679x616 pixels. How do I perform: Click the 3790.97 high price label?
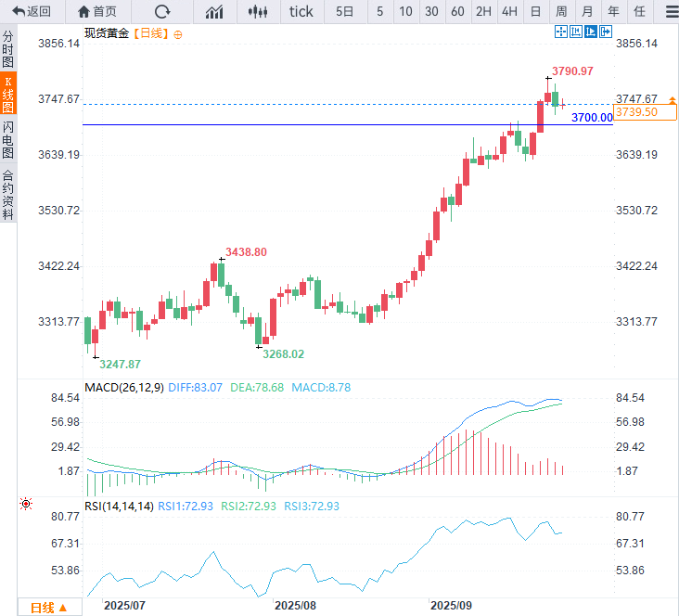click(x=572, y=71)
